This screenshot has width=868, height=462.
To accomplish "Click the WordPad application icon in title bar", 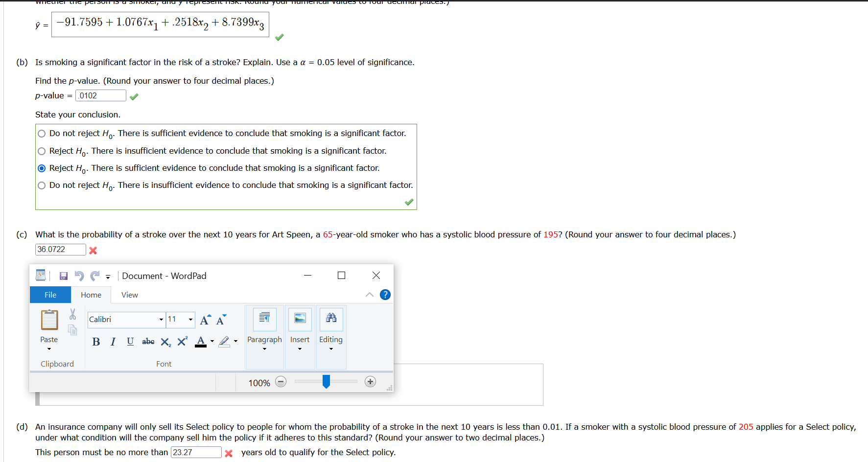I will tap(41, 276).
